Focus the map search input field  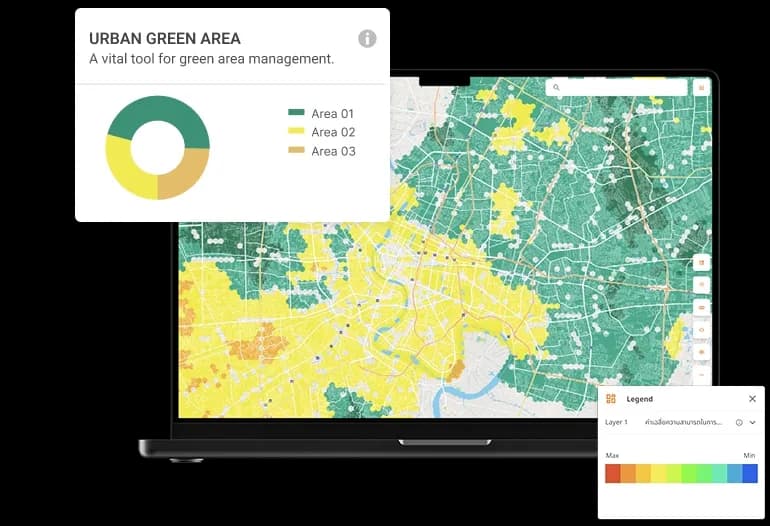616,87
